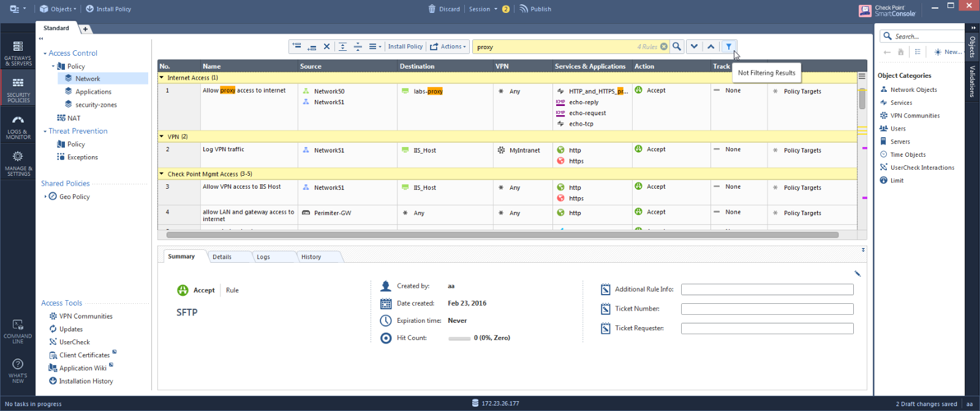
Task: Expand the Geo Policy item
Action: click(45, 197)
